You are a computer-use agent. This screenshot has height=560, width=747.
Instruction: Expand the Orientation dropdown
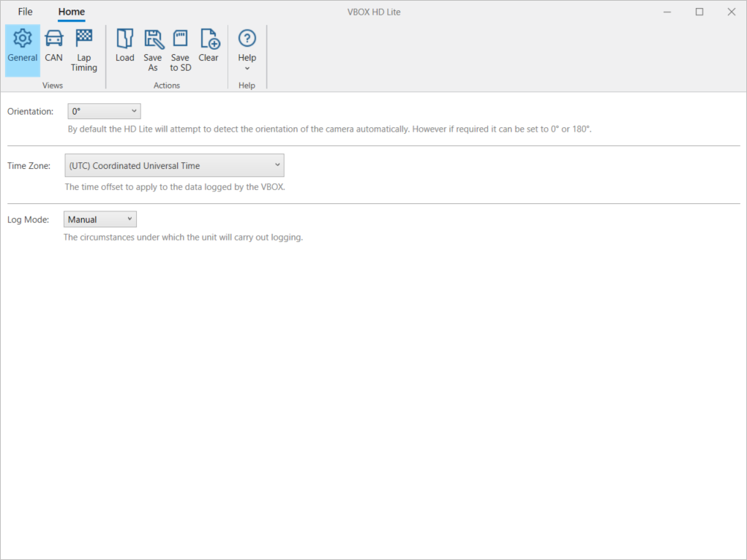point(105,111)
